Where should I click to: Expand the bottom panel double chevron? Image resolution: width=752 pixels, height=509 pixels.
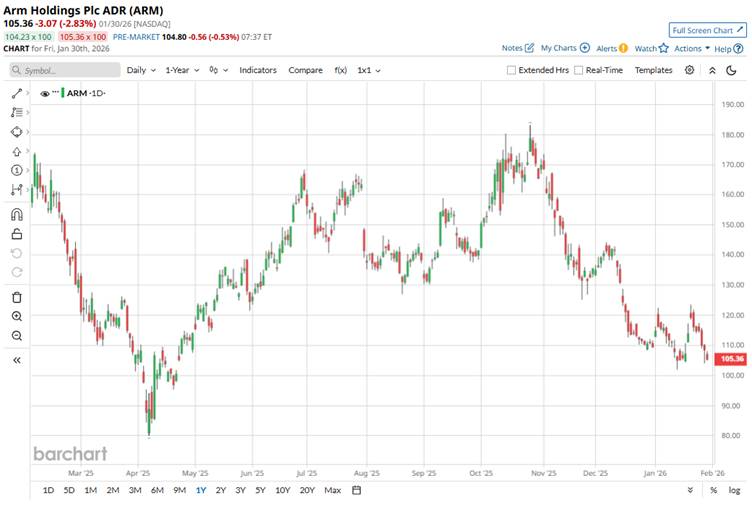690,490
